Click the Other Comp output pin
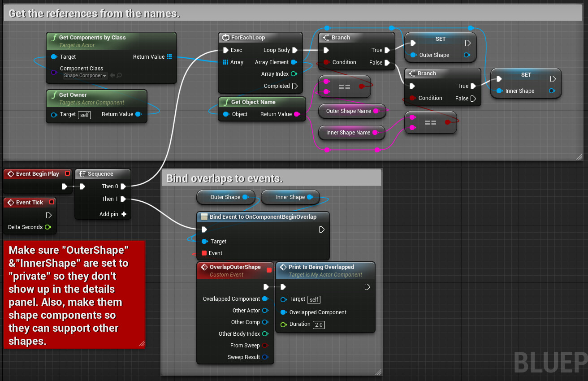588x381 pixels. [265, 322]
